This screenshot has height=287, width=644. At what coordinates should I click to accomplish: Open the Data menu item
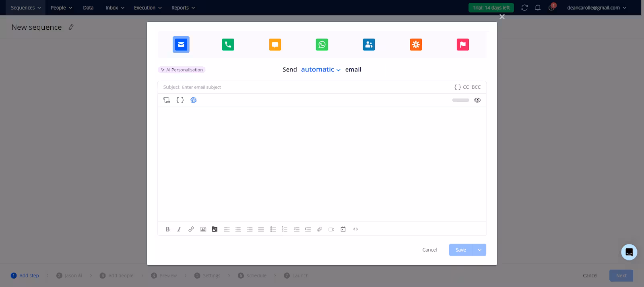coord(88,8)
